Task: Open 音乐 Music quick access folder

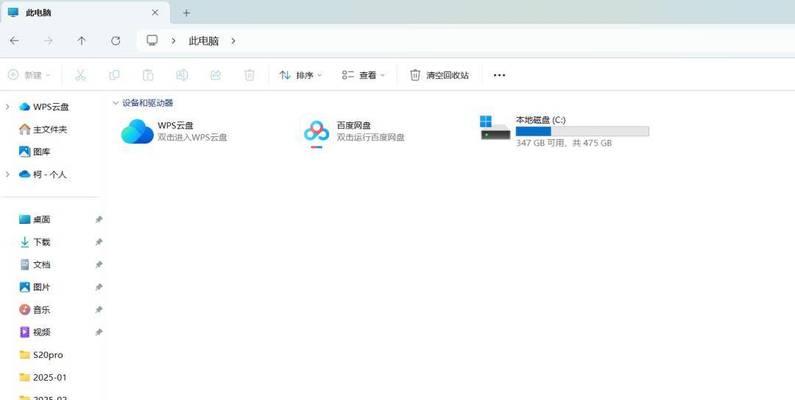Action: point(34,309)
